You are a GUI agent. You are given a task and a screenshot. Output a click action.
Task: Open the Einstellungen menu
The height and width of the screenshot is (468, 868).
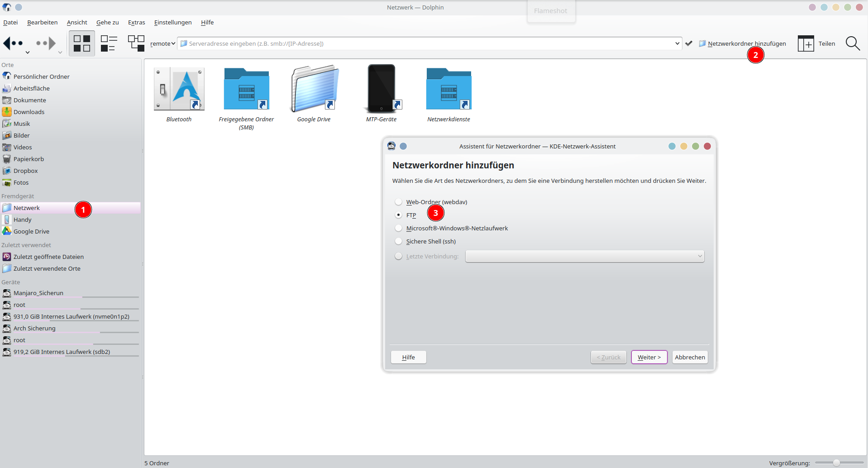[x=172, y=22]
